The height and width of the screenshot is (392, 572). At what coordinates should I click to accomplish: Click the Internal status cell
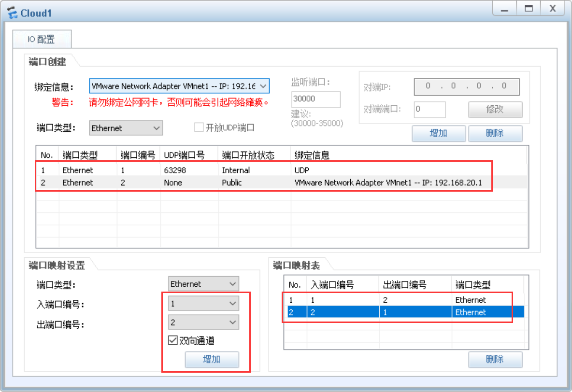[x=236, y=170]
